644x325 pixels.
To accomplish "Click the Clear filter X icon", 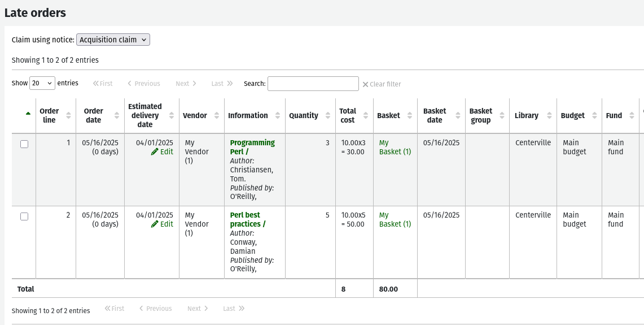I will tap(365, 84).
